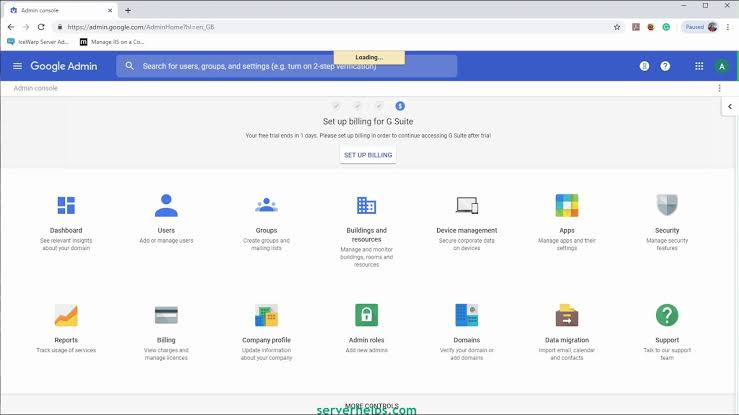
Task: Open the Groups icon
Action: pyautogui.click(x=266, y=206)
